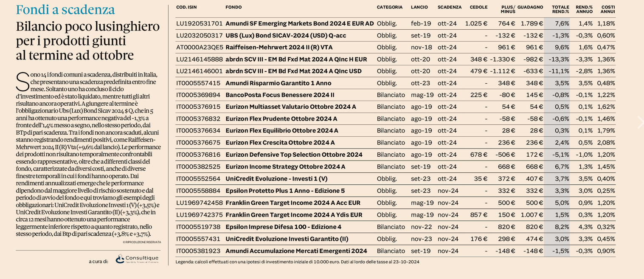The height and width of the screenshot is (279, 644).
Task: Click fund 'Raiffeisen-Mehrwert 2024 II (R) VTA'
Action: (278, 48)
